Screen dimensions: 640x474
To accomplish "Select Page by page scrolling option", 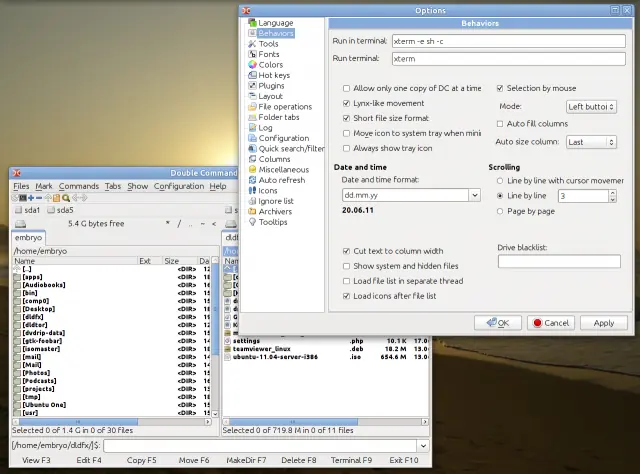I will tap(500, 211).
